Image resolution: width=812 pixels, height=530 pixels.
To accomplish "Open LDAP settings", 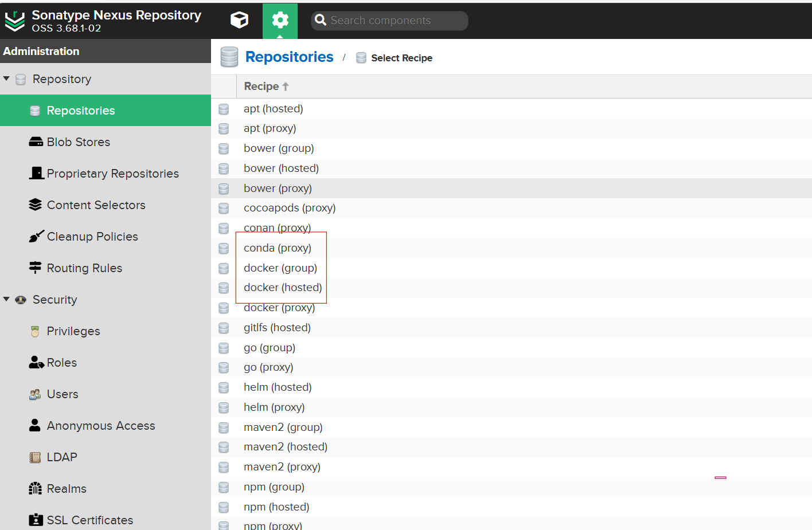I will click(106, 457).
